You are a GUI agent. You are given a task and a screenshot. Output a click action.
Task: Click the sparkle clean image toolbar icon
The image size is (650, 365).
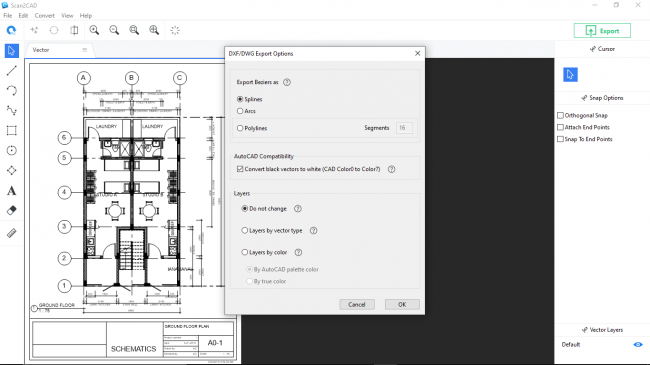[34, 30]
